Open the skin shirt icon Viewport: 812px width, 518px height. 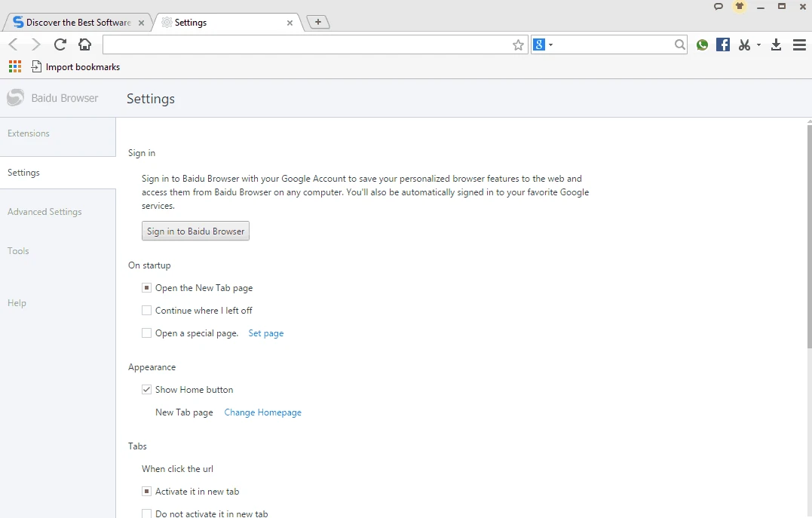740,7
